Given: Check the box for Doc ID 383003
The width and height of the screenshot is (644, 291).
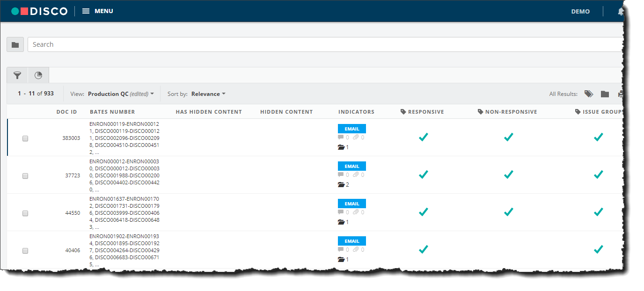Looking at the screenshot, I should [x=25, y=138].
